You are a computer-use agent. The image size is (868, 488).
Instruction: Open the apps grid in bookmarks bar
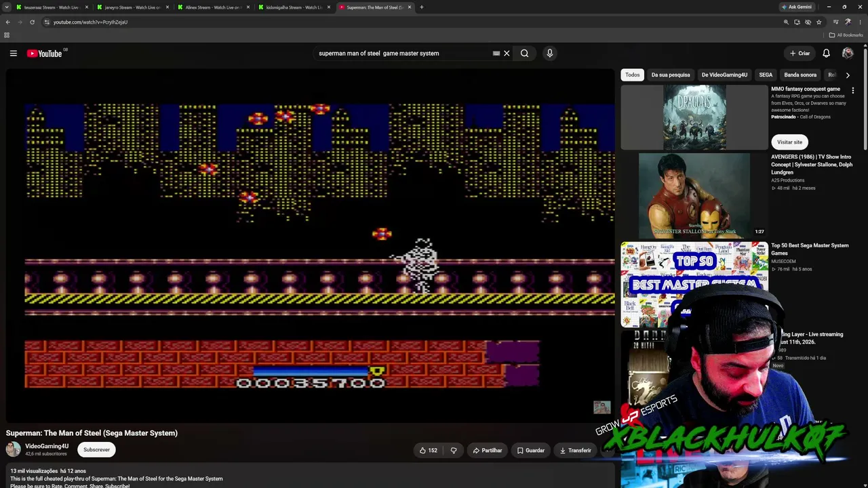pyautogui.click(x=7, y=35)
